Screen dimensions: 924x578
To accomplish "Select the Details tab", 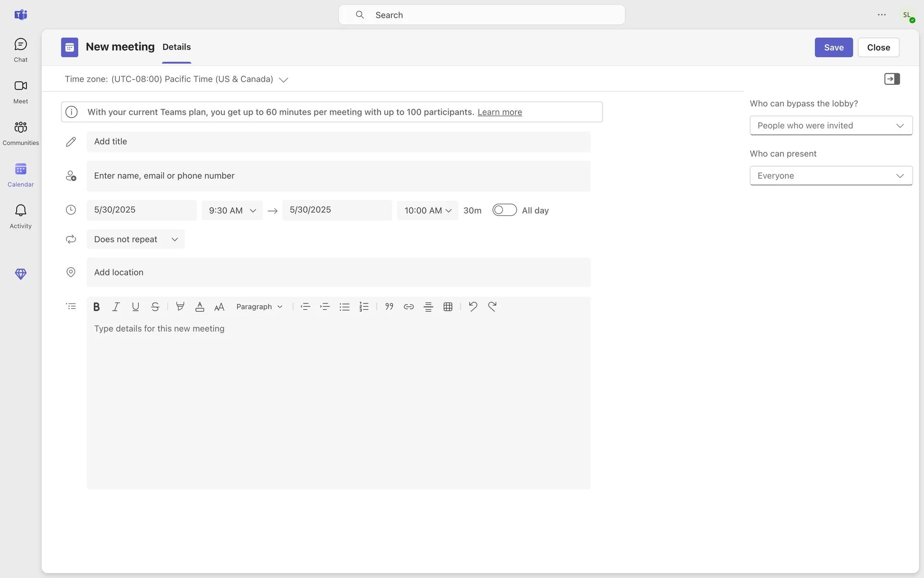I will coord(176,47).
